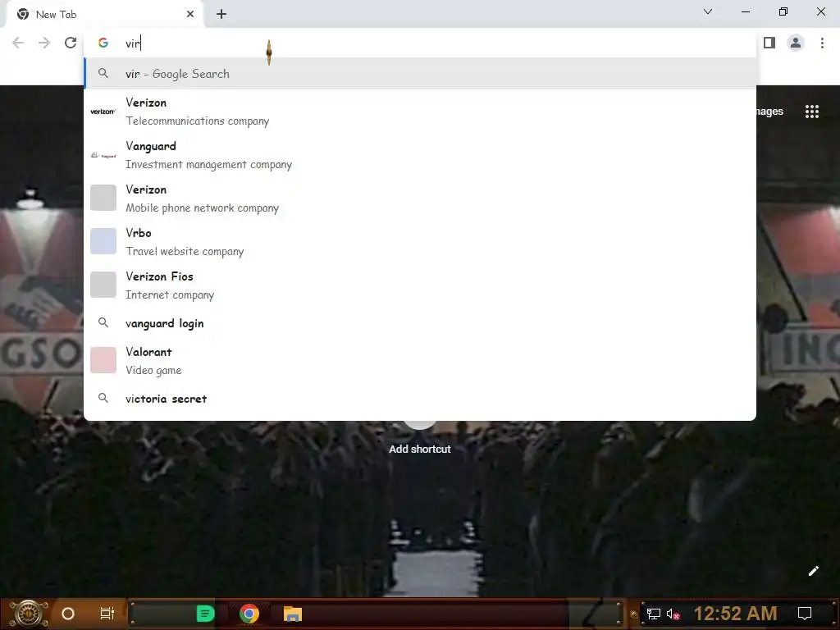Click the forward navigation arrow
840x630 pixels.
coord(44,43)
